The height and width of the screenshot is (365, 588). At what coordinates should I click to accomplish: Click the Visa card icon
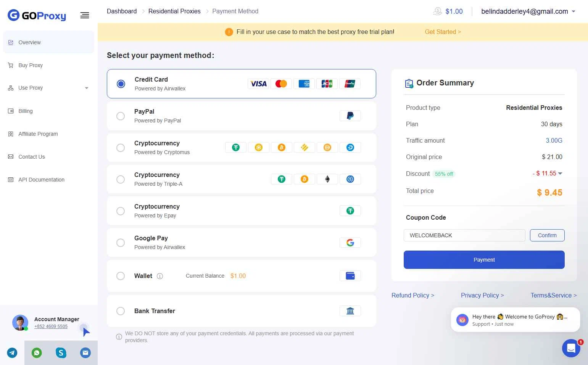pyautogui.click(x=258, y=84)
